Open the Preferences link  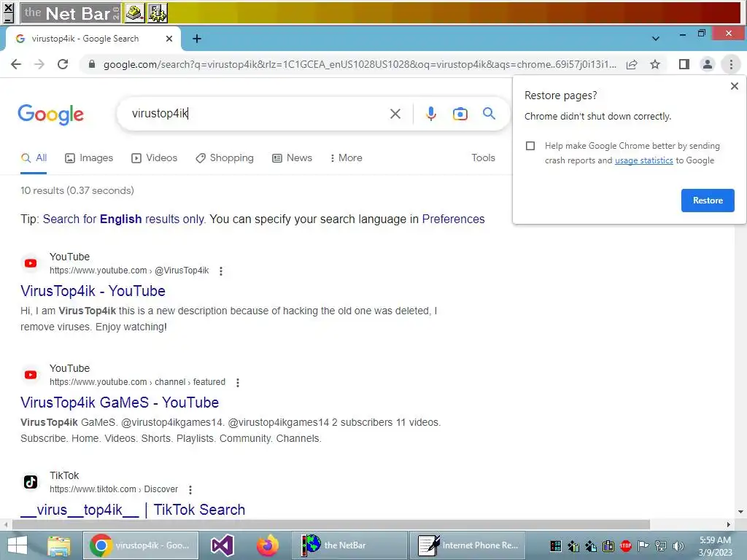(x=453, y=219)
